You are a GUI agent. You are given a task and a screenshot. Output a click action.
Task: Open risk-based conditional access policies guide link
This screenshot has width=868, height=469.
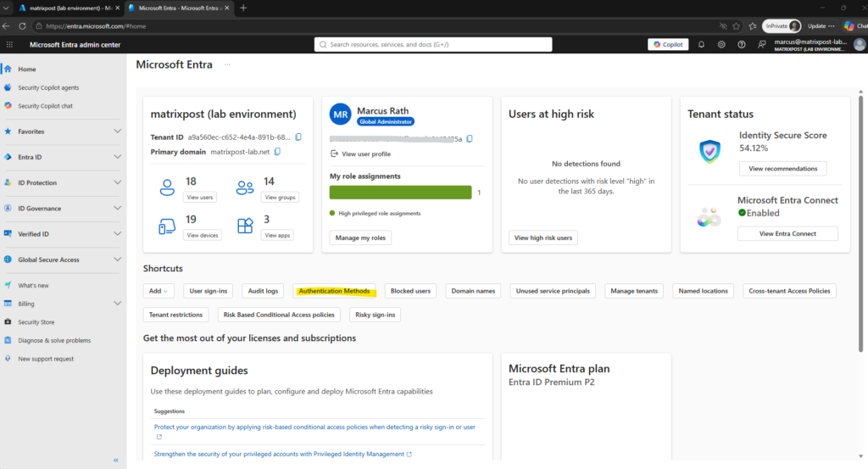(314, 427)
